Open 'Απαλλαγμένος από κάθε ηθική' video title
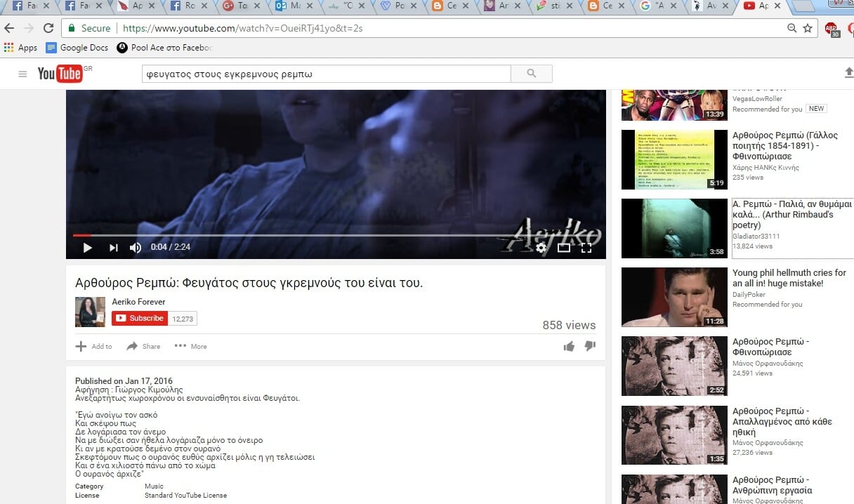854x504 pixels. (782, 422)
